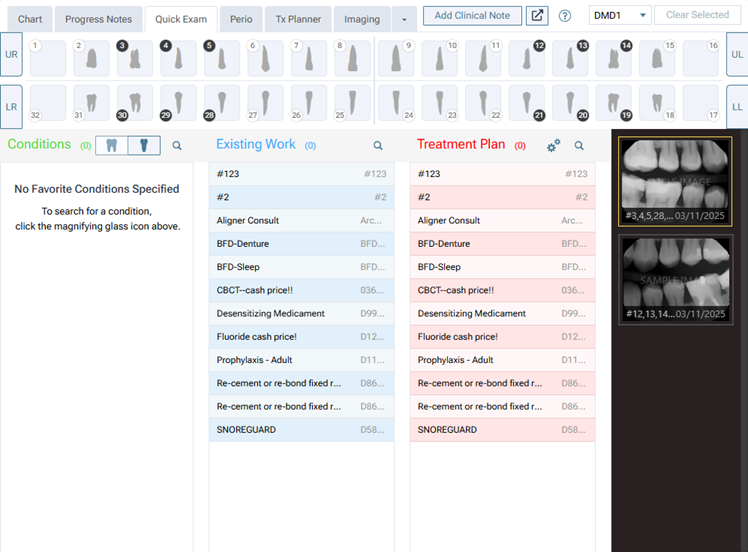Search conditions with the magnifying glass
Screen dimensions: 748x552
177,146
